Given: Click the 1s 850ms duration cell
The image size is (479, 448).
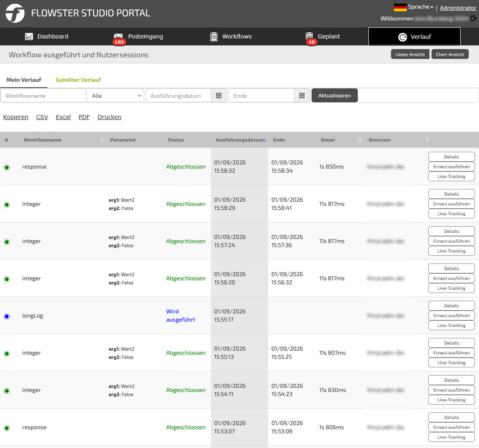Looking at the screenshot, I should pos(332,167).
